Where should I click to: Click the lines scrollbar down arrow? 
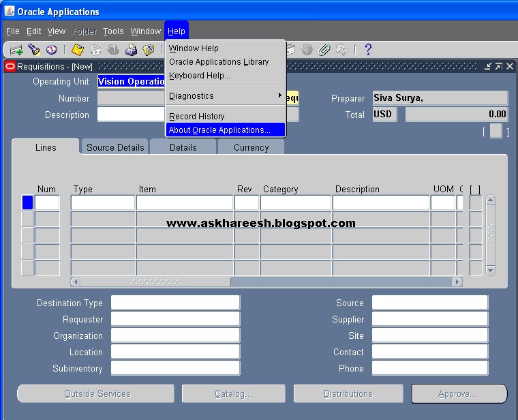(x=490, y=270)
